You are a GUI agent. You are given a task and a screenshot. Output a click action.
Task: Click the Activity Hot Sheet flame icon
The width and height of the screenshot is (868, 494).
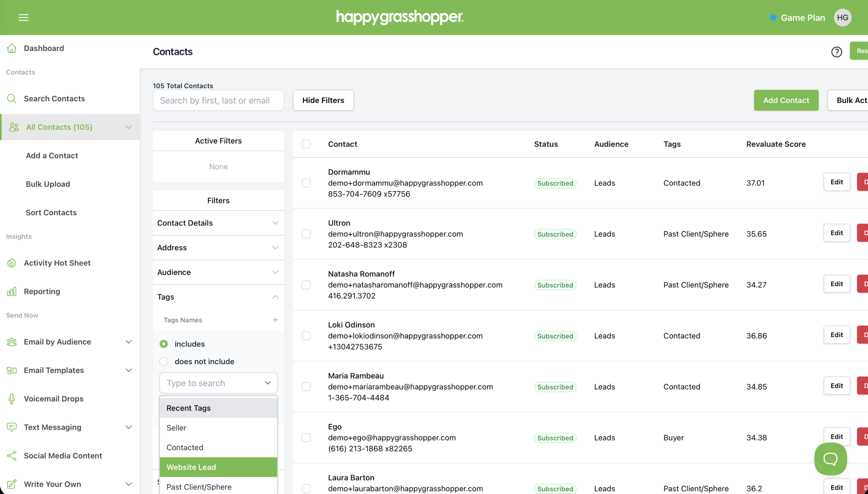tap(12, 263)
